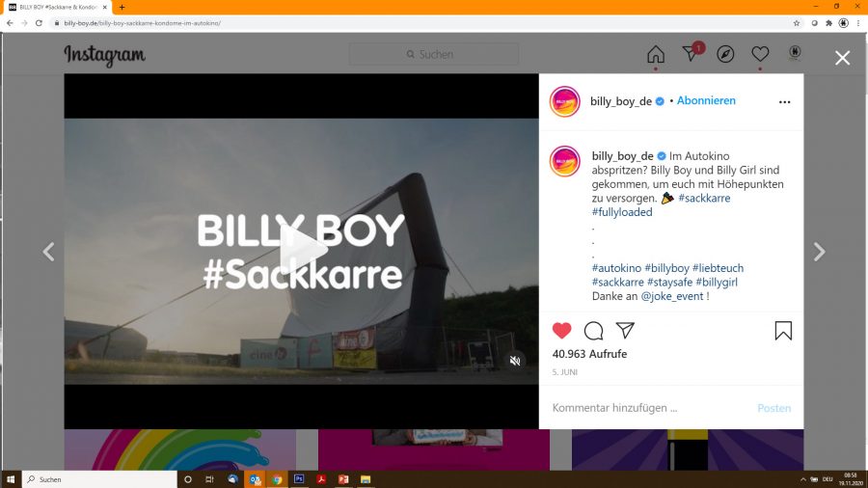Close the post overlay with X
Image resolution: width=868 pixels, height=488 pixels.
[x=842, y=58]
